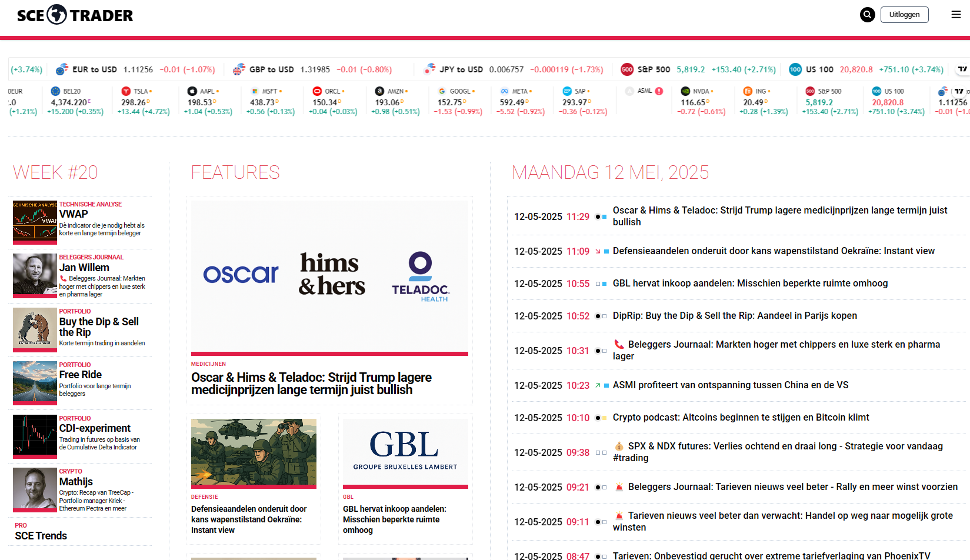Open the VWAP article title
The width and height of the screenshot is (970, 560).
tap(74, 214)
